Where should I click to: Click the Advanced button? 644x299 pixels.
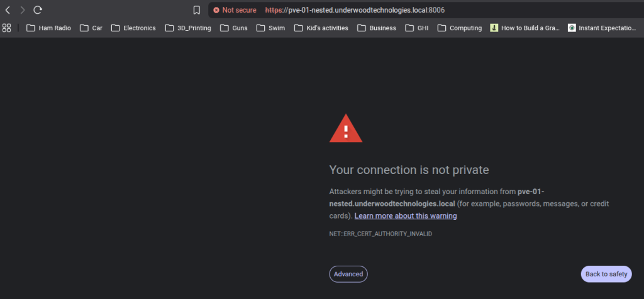coord(348,274)
